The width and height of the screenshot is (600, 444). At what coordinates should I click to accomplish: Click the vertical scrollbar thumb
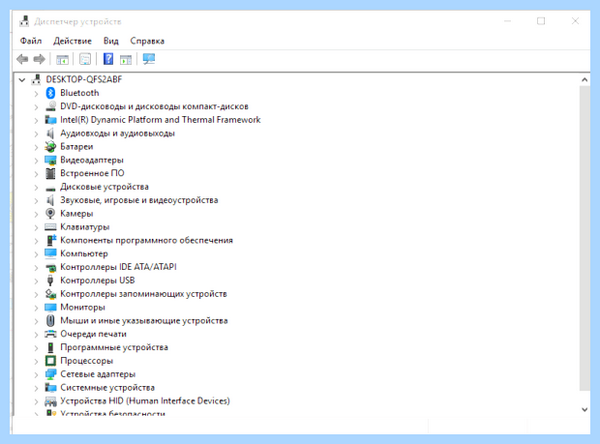pyautogui.click(x=585, y=238)
